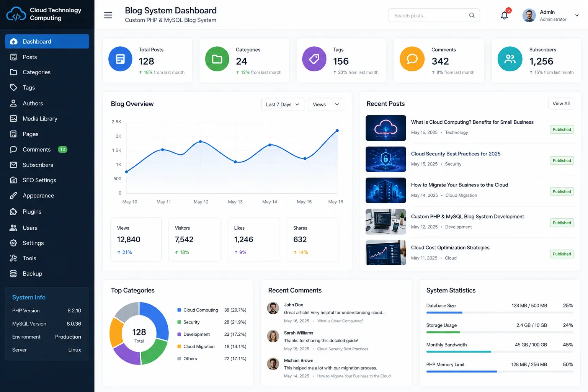Click the Total Posts blue icon
Viewport: 588px width, 392px height.
tap(120, 59)
